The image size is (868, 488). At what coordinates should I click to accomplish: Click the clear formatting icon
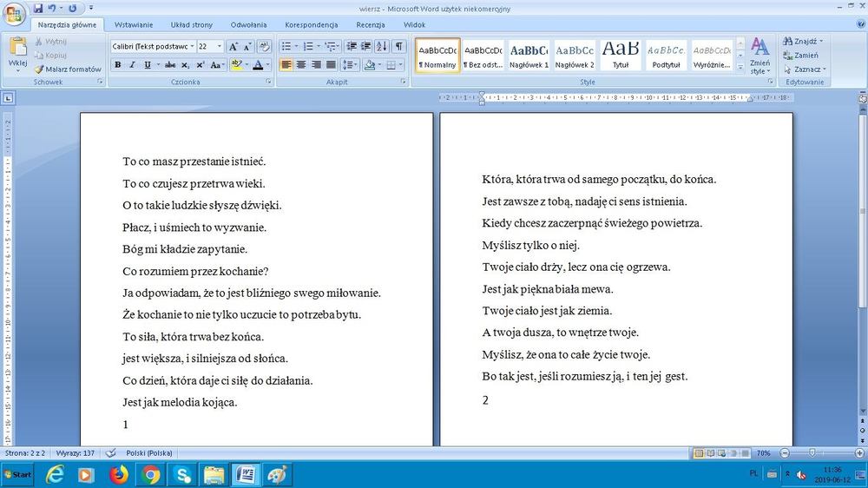tap(265, 46)
